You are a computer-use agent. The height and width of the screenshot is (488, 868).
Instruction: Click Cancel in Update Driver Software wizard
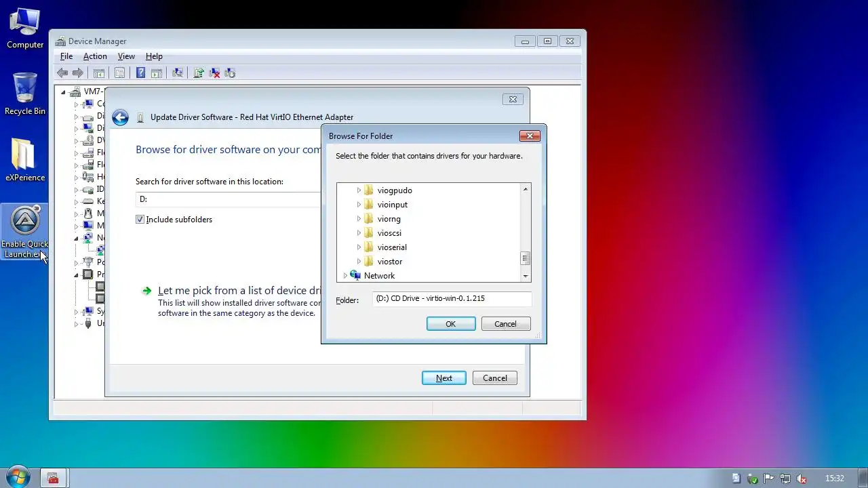(x=495, y=378)
